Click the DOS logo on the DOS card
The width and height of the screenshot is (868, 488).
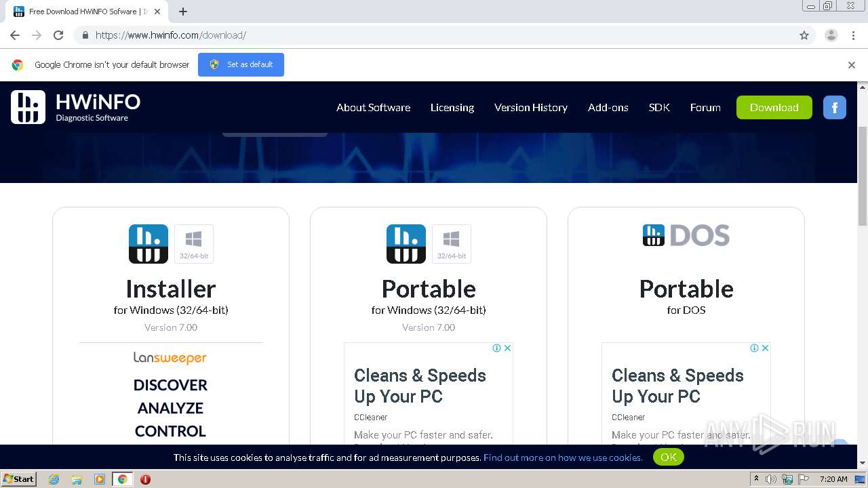pos(686,235)
